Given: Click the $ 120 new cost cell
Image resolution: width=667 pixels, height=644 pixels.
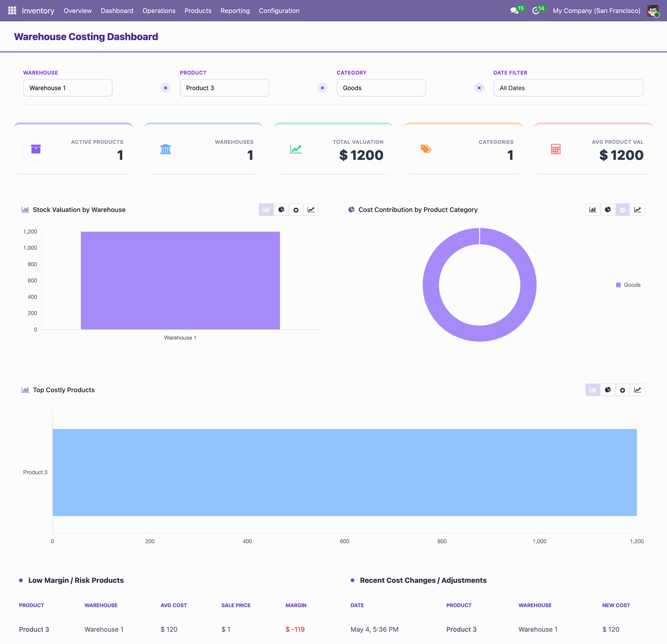Looking at the screenshot, I should 611,629.
